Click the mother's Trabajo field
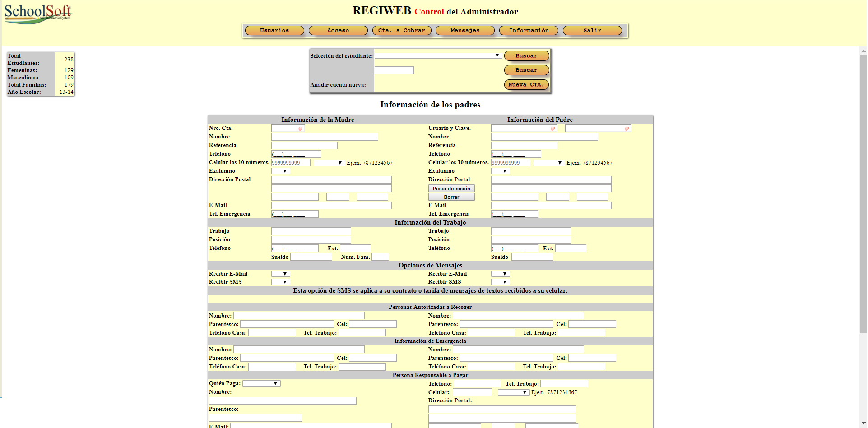This screenshot has height=428, width=868. [311, 231]
